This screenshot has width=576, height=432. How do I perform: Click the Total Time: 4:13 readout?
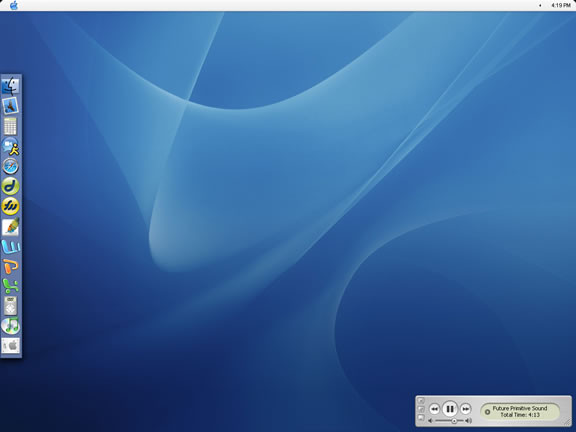[x=520, y=415]
